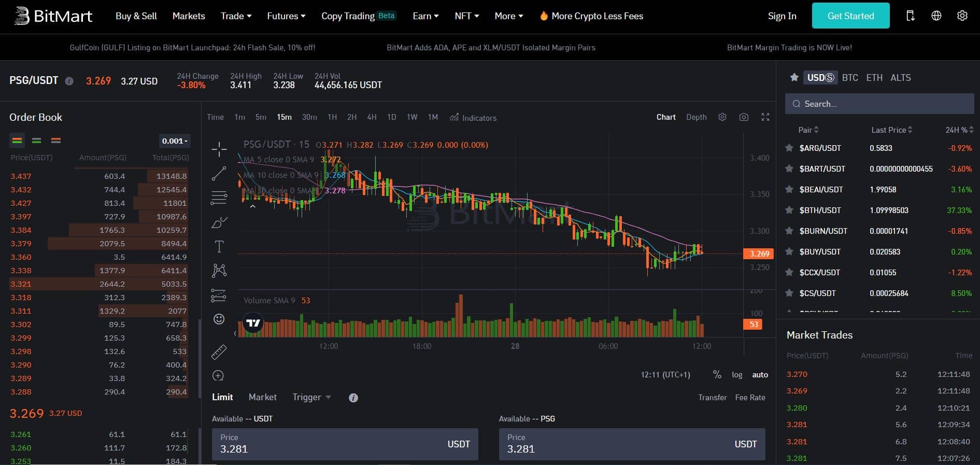Favorite the $BART/USDT pair

[x=789, y=168]
